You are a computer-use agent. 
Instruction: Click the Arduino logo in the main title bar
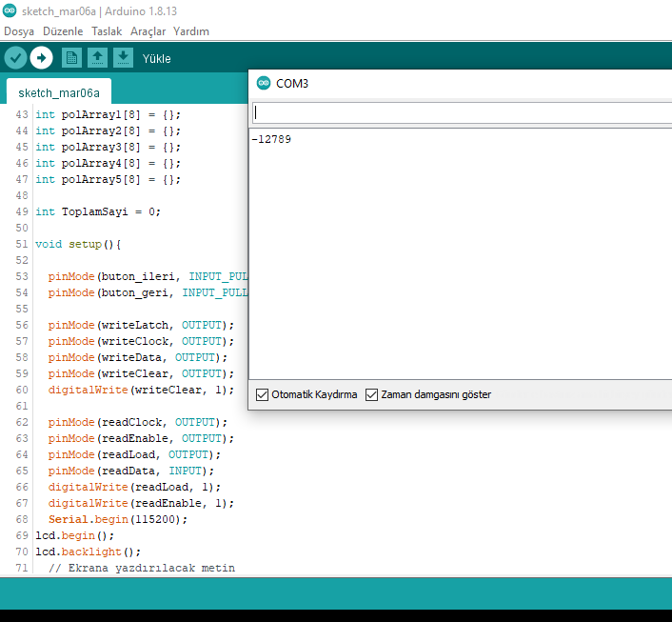(x=10, y=10)
